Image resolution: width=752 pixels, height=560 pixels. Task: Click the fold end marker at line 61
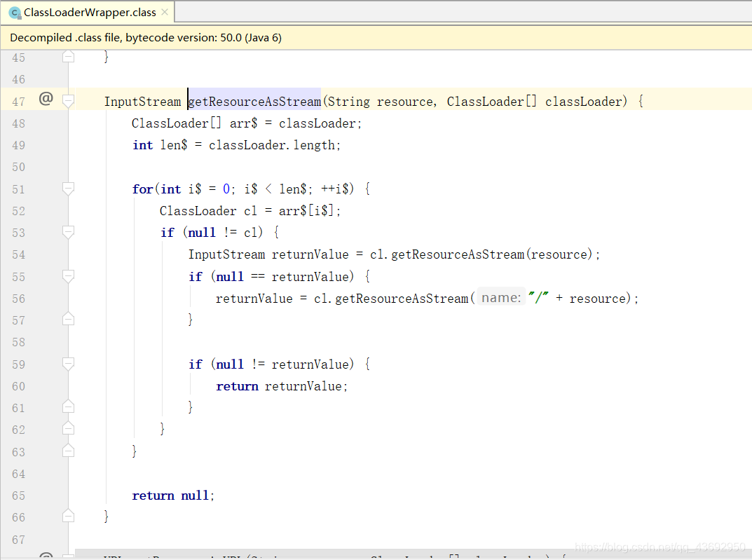click(69, 407)
